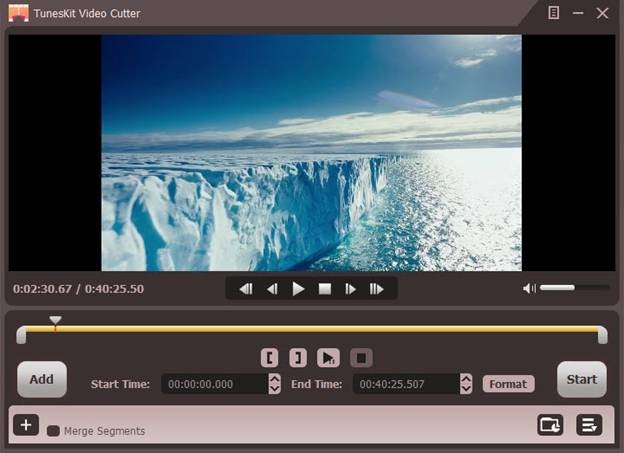The image size is (624, 453).
Task: Step to the previous frame
Action: pos(272,289)
